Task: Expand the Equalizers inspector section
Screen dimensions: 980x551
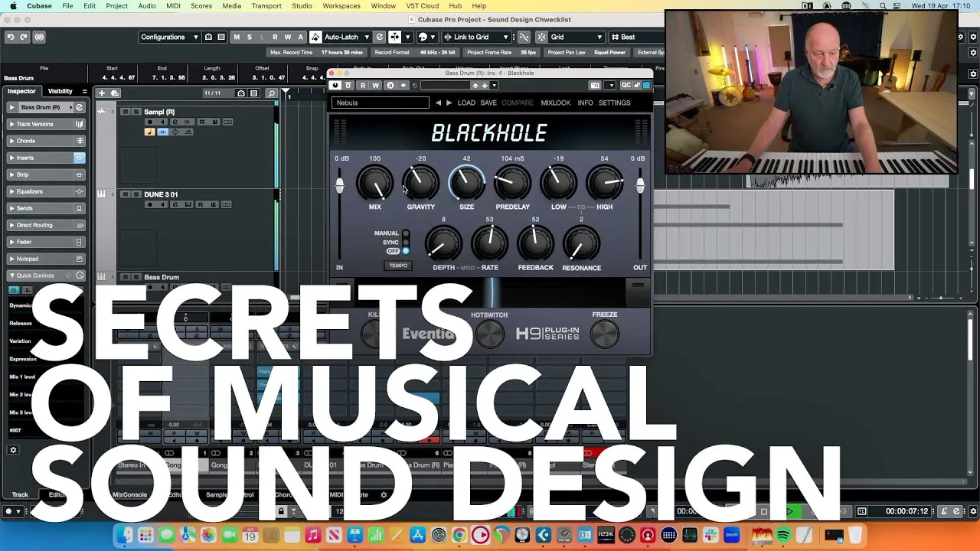Action: pyautogui.click(x=12, y=191)
